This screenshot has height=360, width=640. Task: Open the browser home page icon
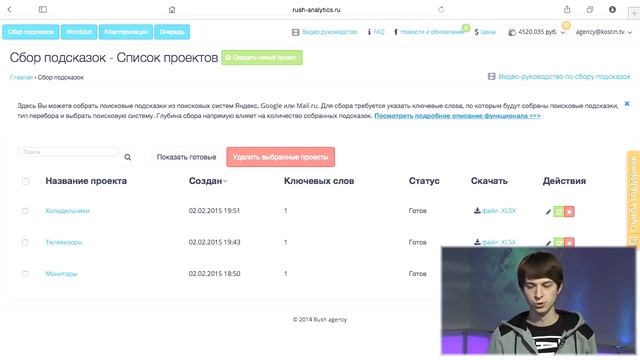pyautogui.click(x=172, y=10)
